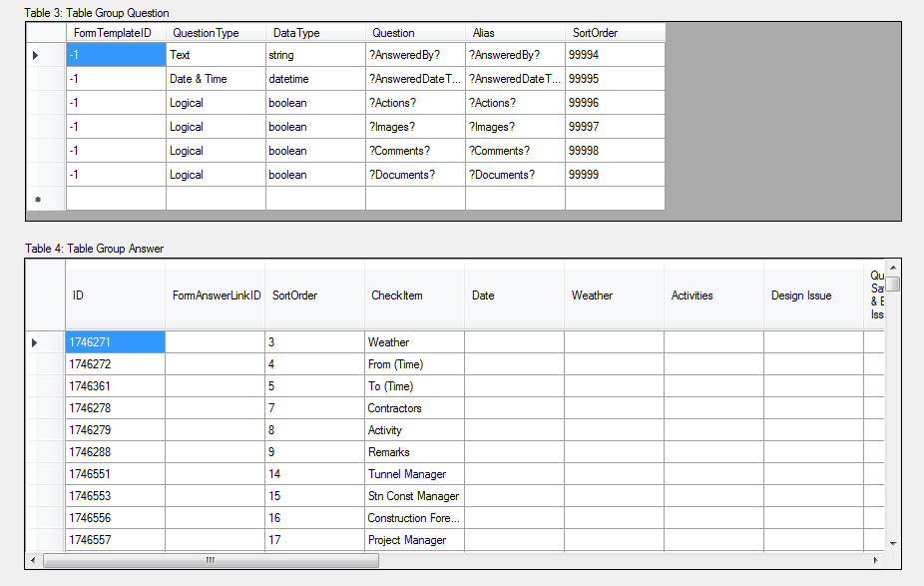Click the ID column header in Table 4
This screenshot has width=924, height=586.
tap(115, 295)
